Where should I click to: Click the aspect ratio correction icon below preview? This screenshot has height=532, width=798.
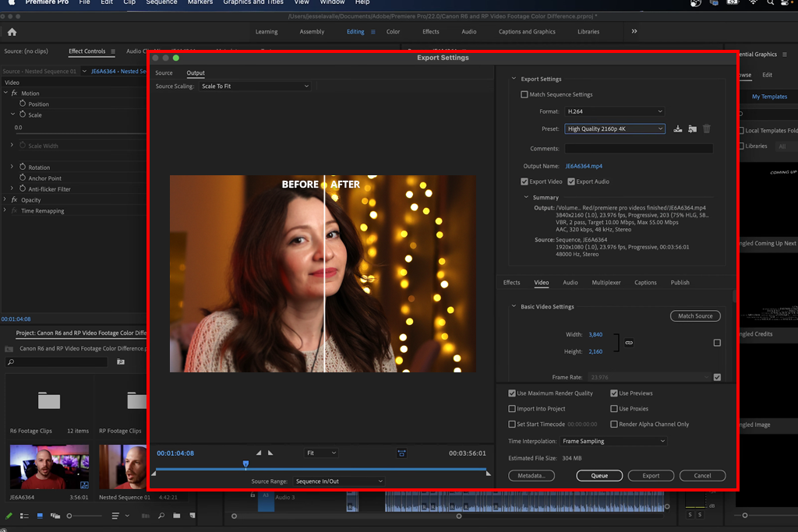click(x=401, y=453)
